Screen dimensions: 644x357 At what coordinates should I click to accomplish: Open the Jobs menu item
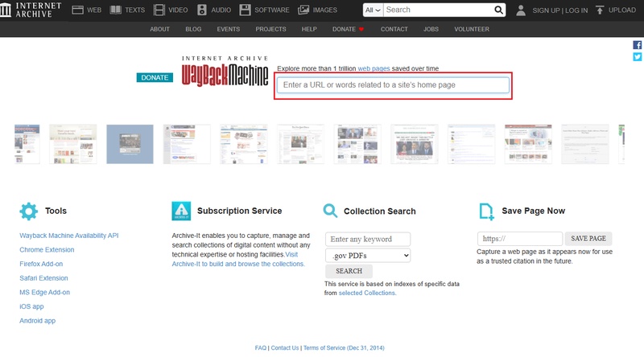431,29
